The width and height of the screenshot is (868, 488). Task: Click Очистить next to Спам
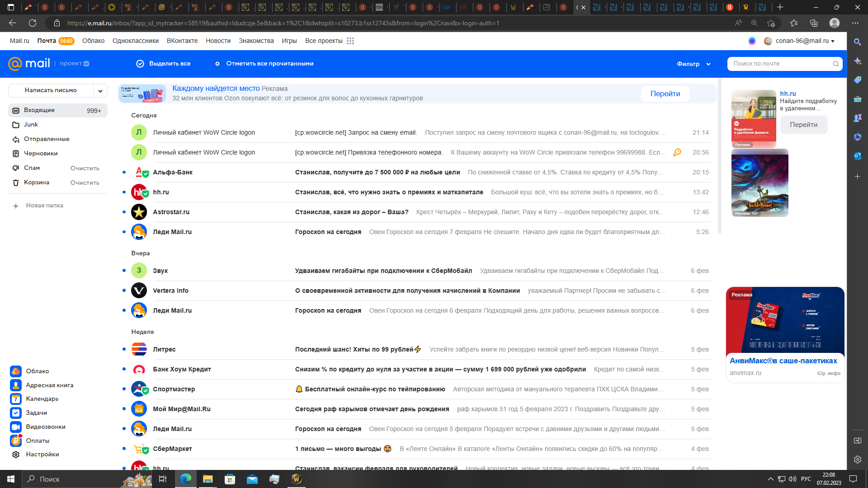(85, 169)
